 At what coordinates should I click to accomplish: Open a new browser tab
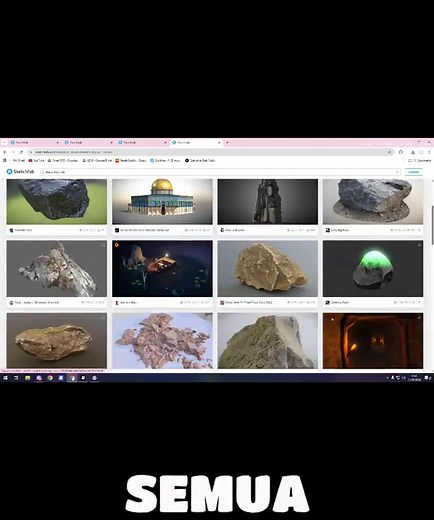227,142
